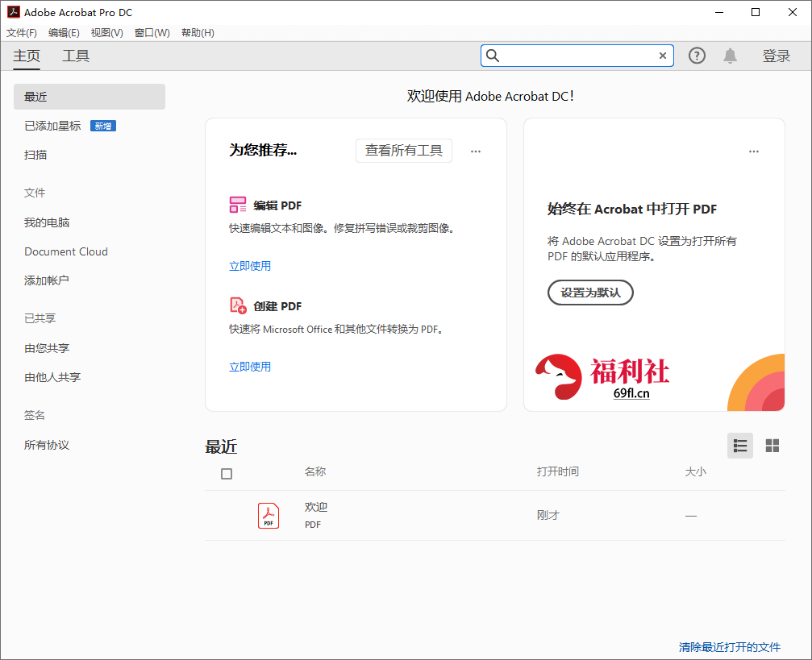Open the 视图(V) menu
812x660 pixels.
pos(106,33)
